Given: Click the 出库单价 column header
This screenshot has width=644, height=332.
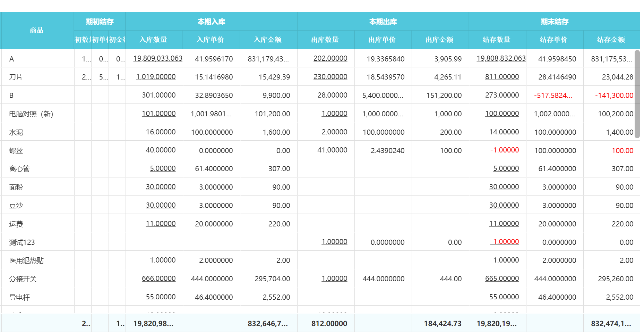Looking at the screenshot, I should coord(382,40).
